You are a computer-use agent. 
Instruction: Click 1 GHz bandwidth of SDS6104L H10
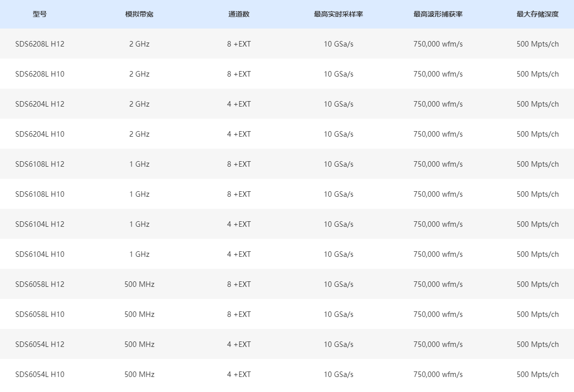(139, 254)
